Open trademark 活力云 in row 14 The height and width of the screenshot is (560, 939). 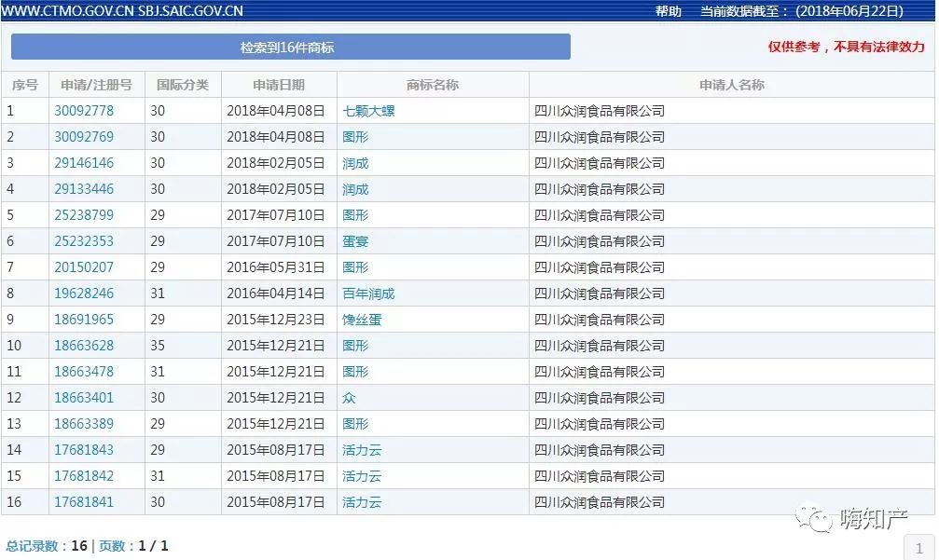(362, 450)
